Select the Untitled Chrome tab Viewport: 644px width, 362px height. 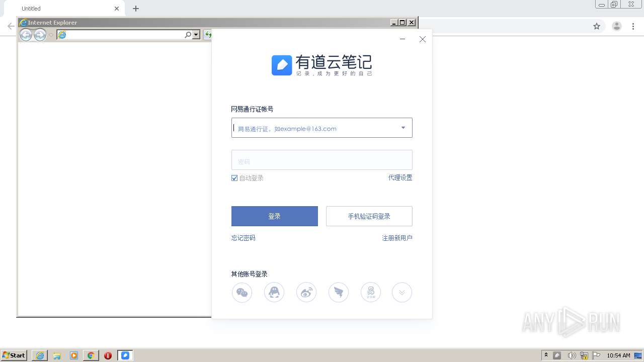tap(65, 9)
